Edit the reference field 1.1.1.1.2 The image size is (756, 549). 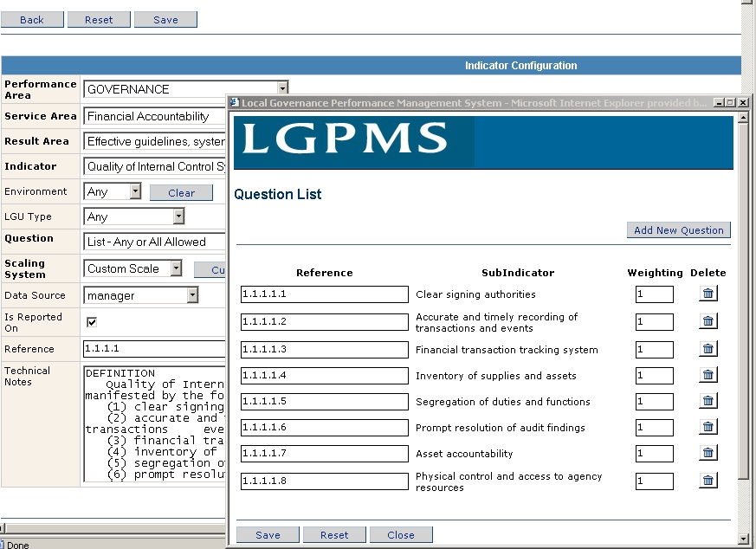[325, 322]
